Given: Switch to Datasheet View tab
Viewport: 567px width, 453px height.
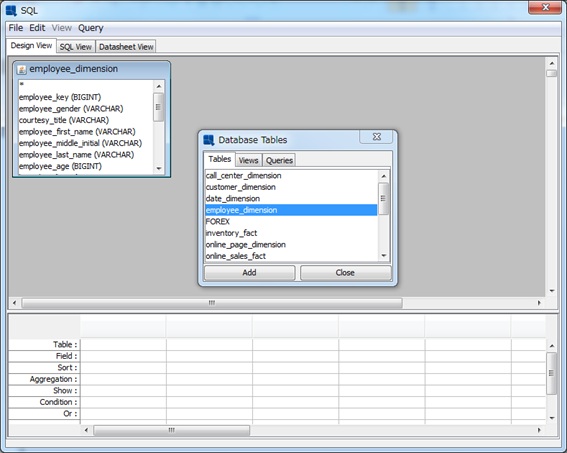Looking at the screenshot, I should click(126, 47).
